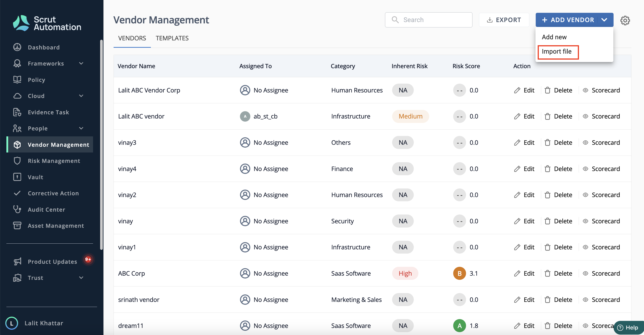
Task: Click the vendor name 'srinath vendor'
Action: [139, 299]
